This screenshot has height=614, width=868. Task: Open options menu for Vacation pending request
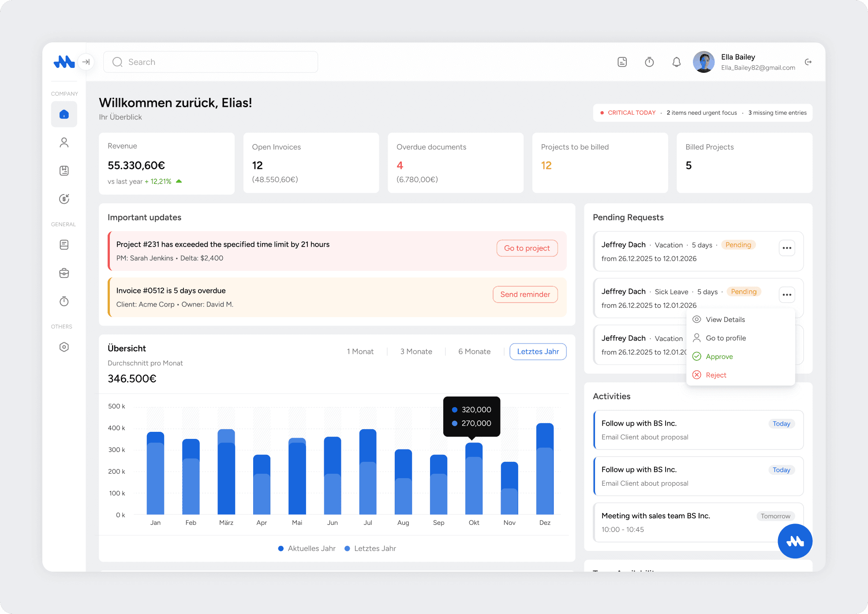coord(787,248)
